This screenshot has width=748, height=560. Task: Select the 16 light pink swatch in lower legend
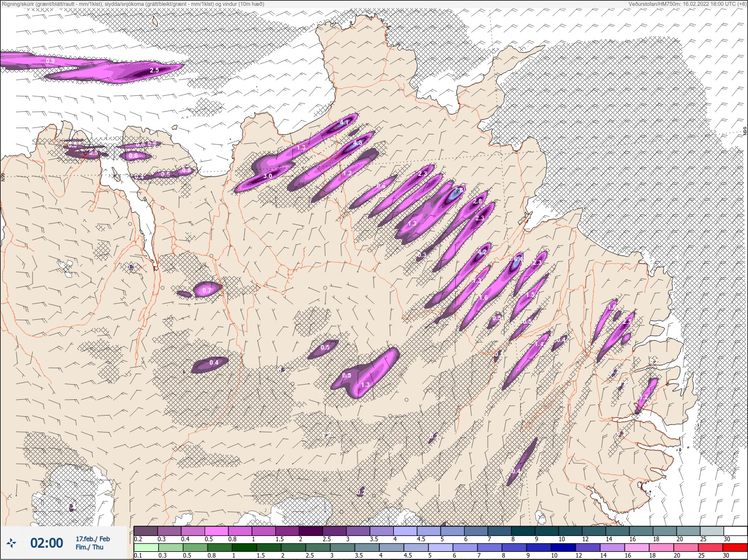pyautogui.click(x=637, y=548)
